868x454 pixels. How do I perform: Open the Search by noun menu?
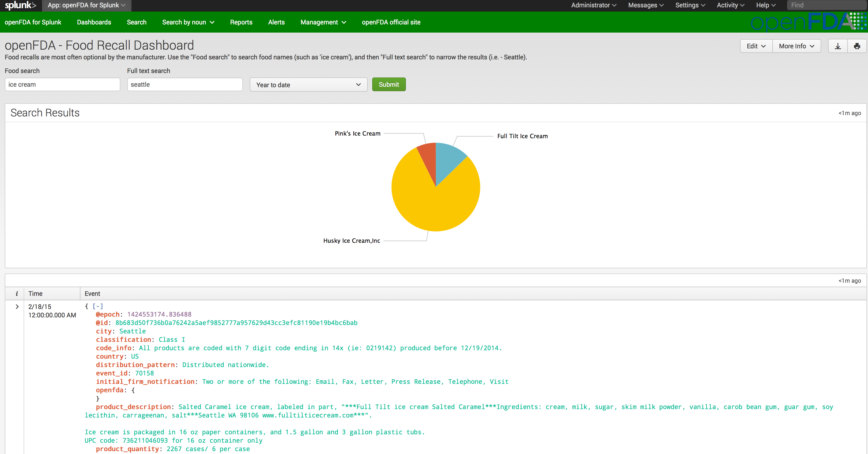[188, 22]
